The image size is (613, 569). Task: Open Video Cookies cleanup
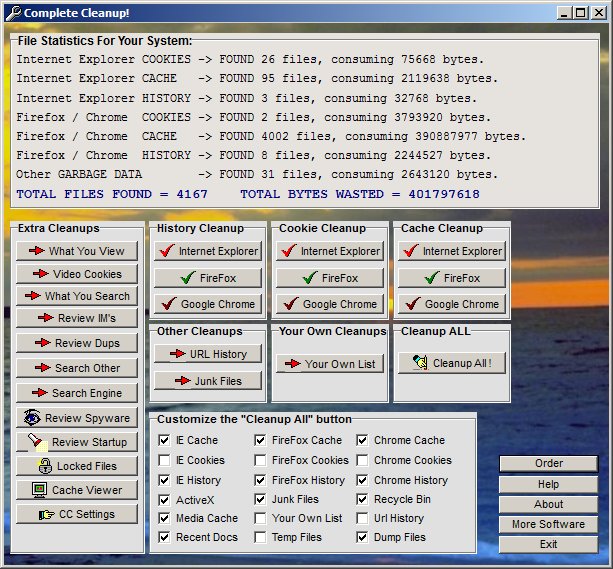point(77,274)
